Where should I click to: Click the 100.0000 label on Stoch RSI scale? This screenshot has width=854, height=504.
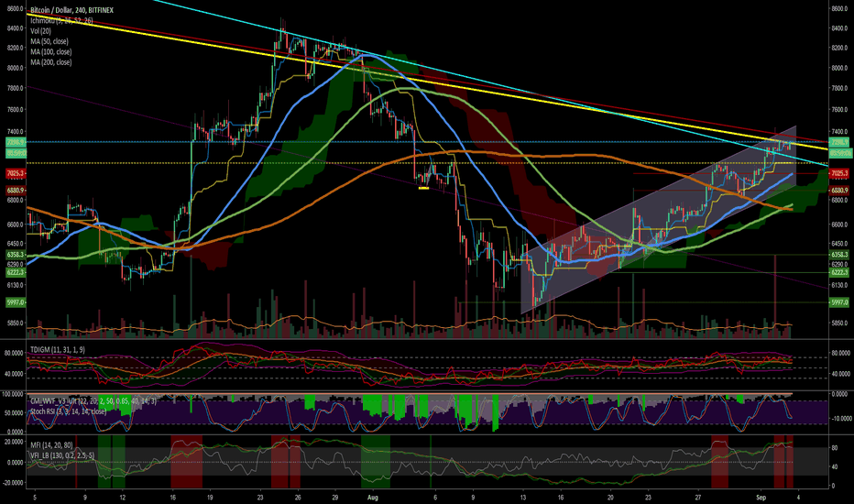[x=12, y=393]
